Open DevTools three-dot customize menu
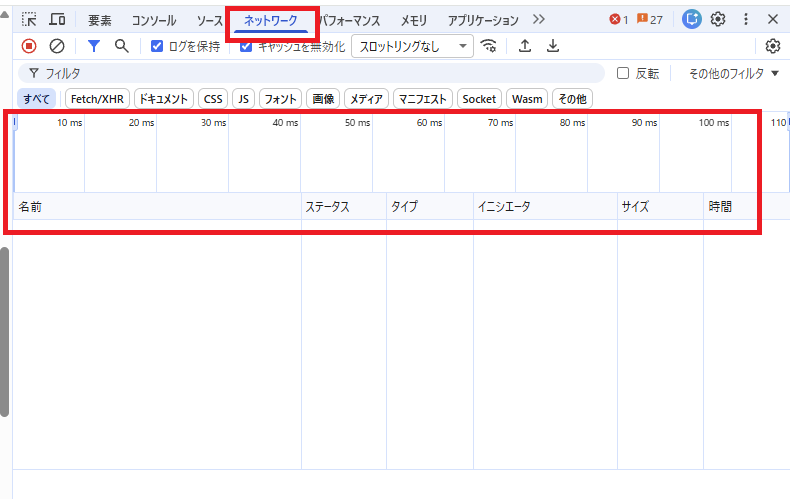790x499 pixels. point(746,20)
